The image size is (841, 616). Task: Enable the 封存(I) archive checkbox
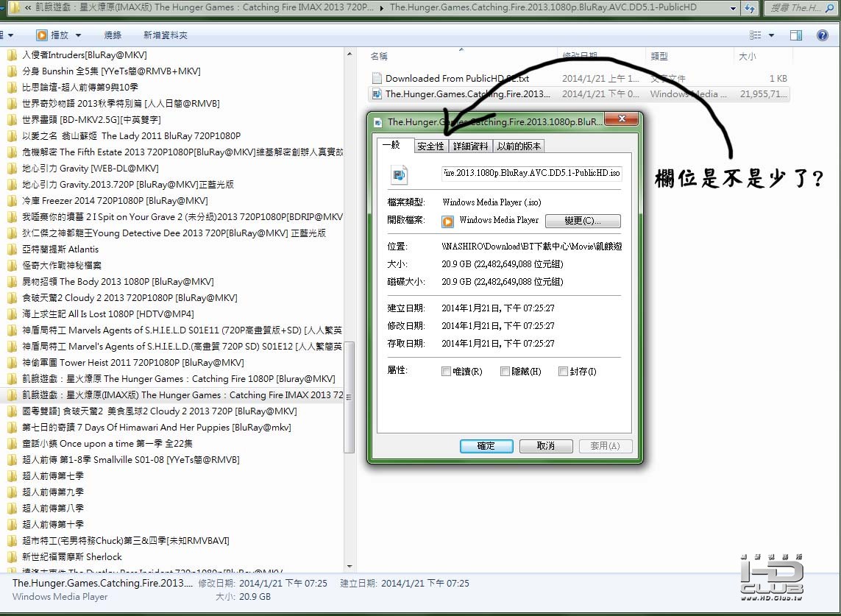click(x=563, y=372)
